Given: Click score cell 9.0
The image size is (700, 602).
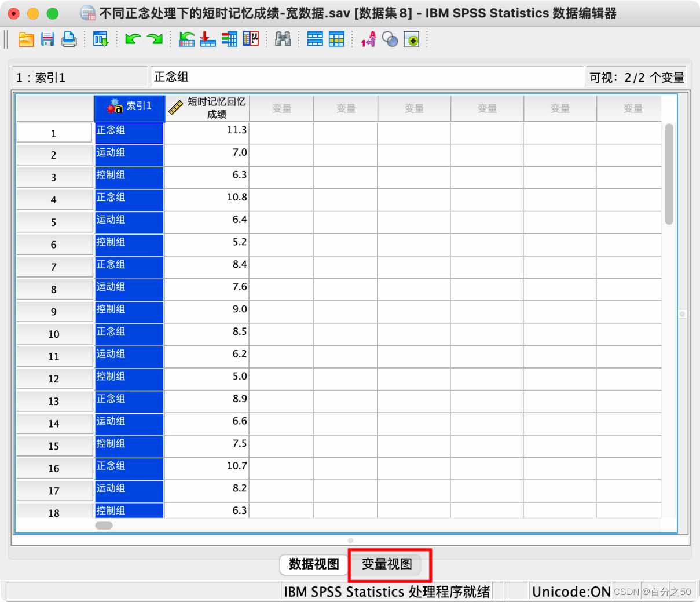Looking at the screenshot, I should coord(207,311).
